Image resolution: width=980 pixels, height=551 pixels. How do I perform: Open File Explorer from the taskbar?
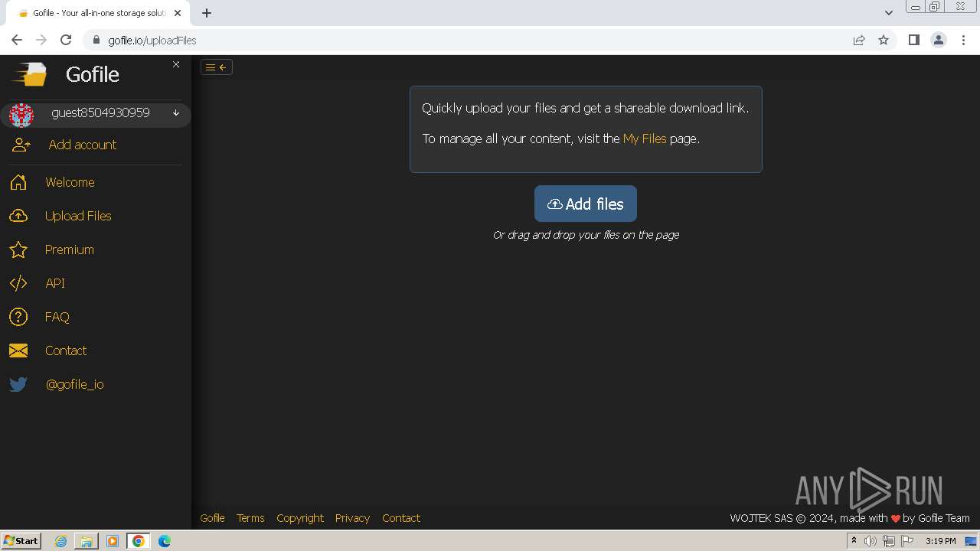87,541
